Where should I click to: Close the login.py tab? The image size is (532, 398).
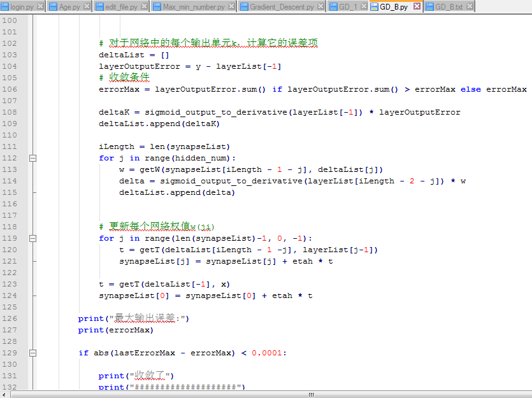click(x=40, y=6)
